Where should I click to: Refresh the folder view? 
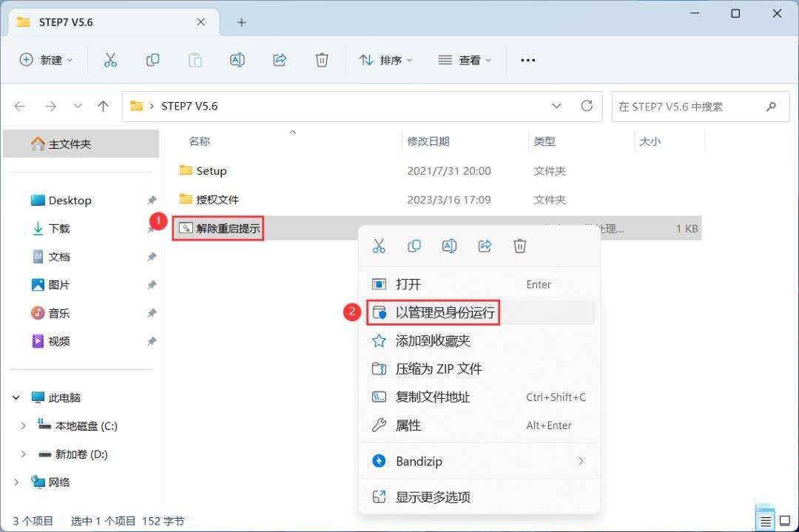coord(587,106)
